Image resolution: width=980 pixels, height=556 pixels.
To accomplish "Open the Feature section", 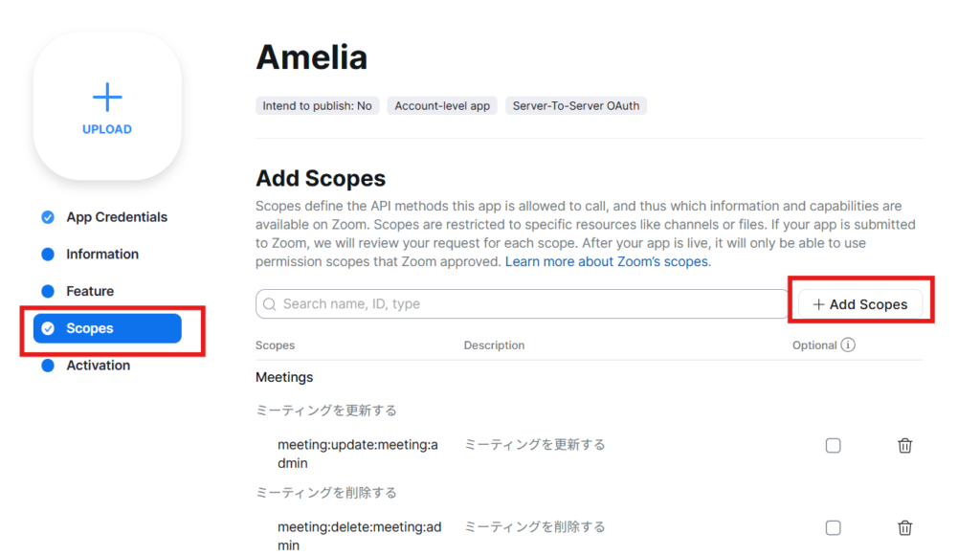I will click(90, 291).
